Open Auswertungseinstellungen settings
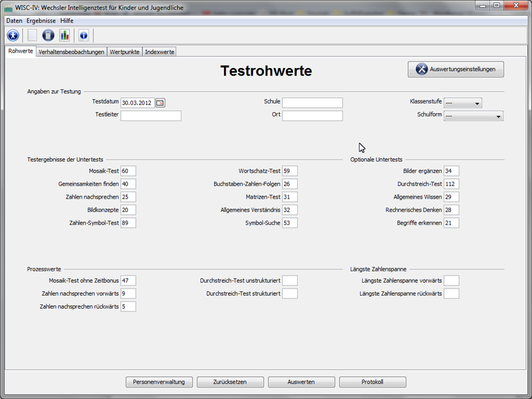532x399 pixels. (456, 69)
